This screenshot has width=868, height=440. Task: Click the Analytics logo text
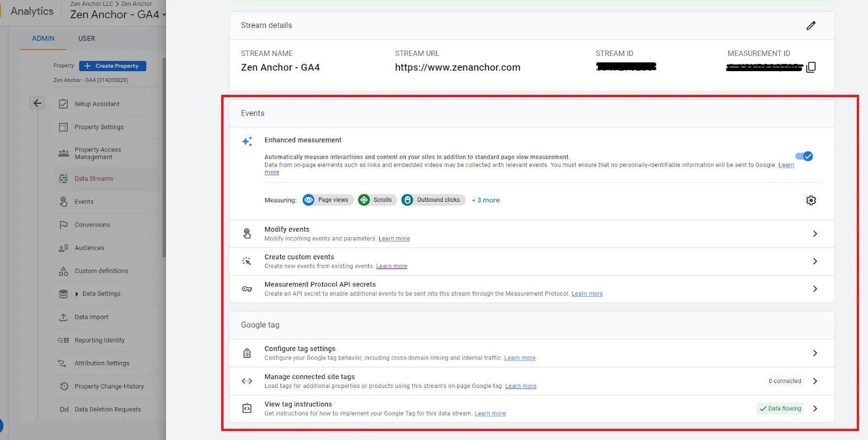click(32, 11)
